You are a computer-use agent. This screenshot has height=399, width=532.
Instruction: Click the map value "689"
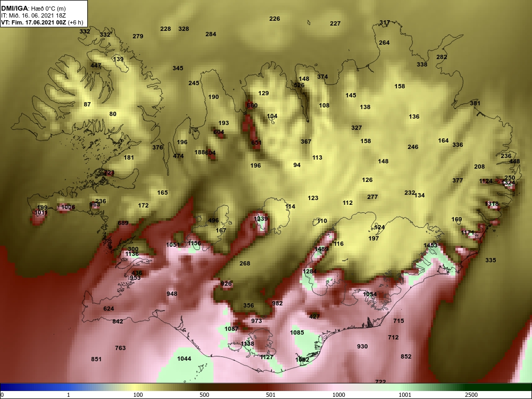click(x=123, y=223)
